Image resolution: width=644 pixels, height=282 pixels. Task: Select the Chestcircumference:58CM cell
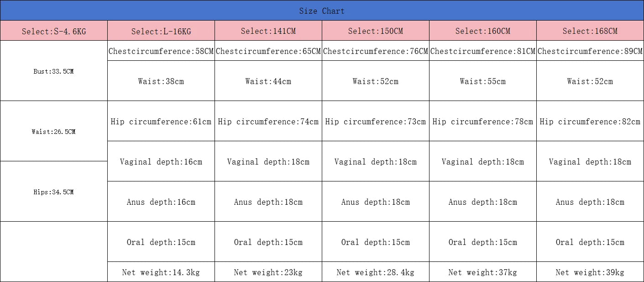pos(161,51)
